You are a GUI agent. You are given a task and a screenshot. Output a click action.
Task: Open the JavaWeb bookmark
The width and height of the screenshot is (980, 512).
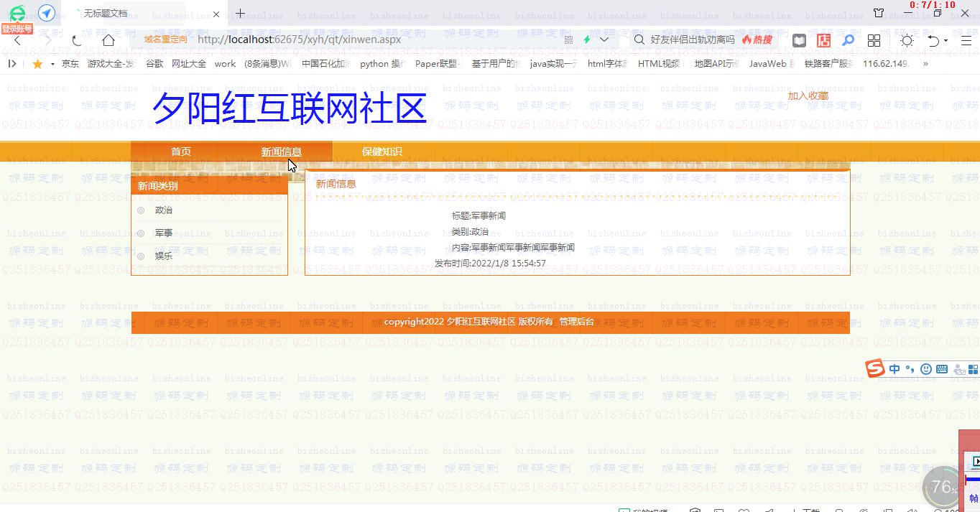click(x=771, y=64)
